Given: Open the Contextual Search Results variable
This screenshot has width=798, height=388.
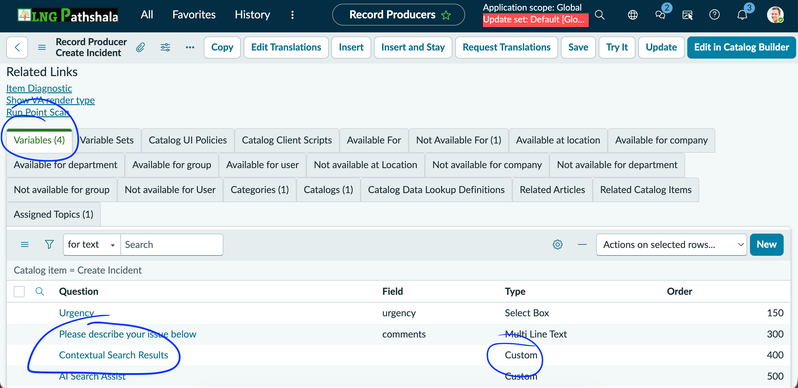Looking at the screenshot, I should coord(113,355).
